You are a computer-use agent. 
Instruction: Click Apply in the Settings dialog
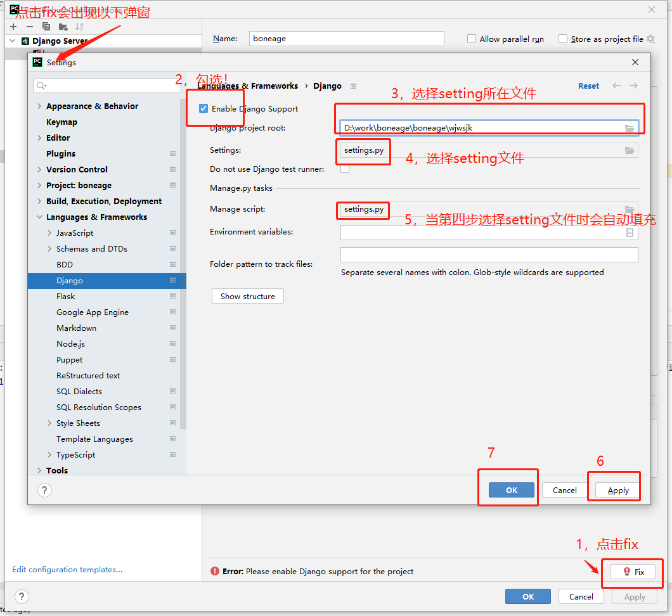[618, 490]
